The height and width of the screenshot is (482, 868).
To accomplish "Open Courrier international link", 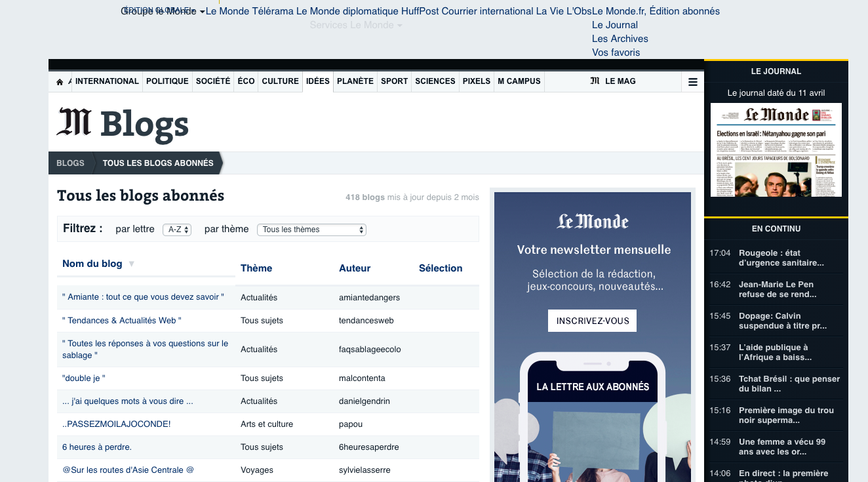I will point(487,11).
